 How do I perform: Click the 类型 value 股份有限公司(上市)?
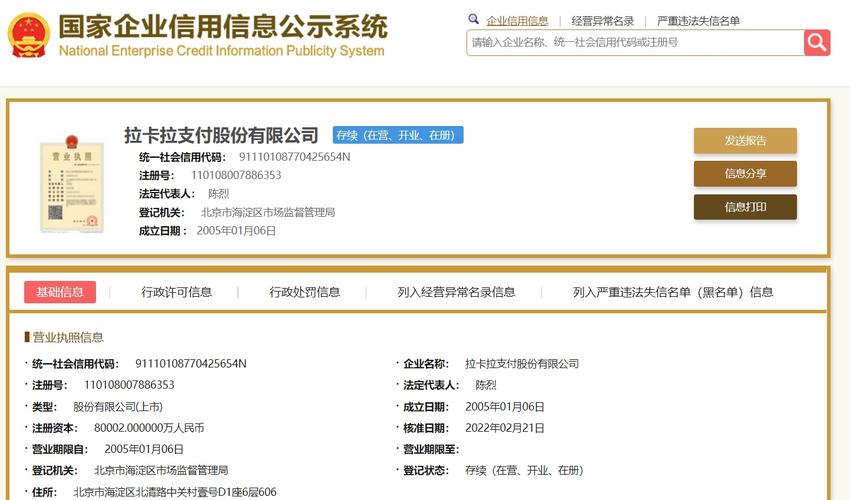click(118, 407)
